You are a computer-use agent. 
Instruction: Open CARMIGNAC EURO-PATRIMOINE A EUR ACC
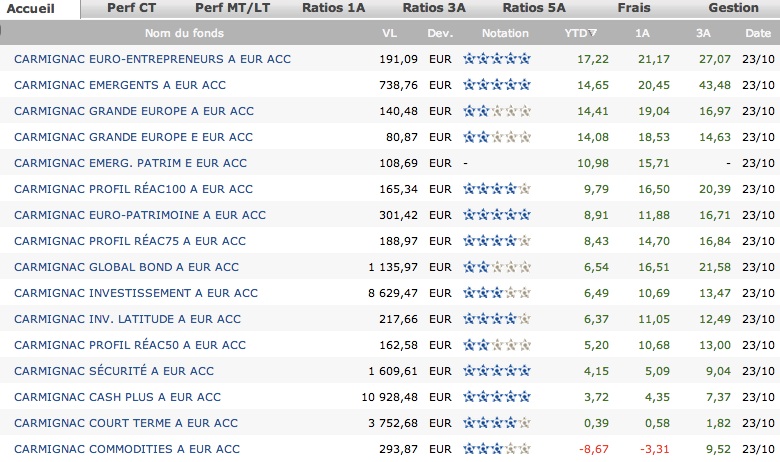[x=140, y=215]
